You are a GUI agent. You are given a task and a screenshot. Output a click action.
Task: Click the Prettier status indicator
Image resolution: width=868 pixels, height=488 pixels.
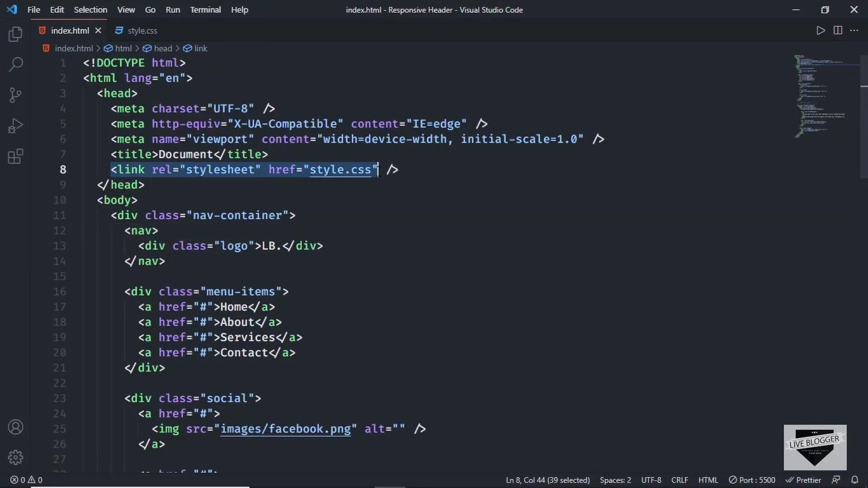tap(803, 480)
